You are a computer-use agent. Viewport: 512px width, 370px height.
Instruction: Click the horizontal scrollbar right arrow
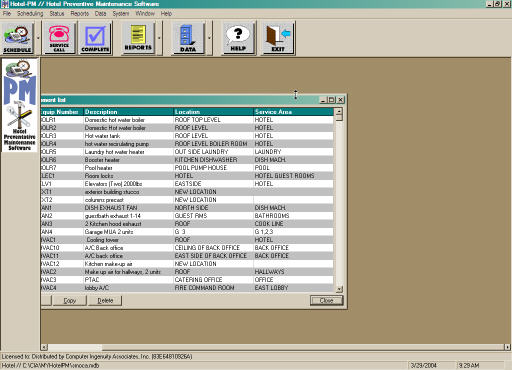point(507,347)
